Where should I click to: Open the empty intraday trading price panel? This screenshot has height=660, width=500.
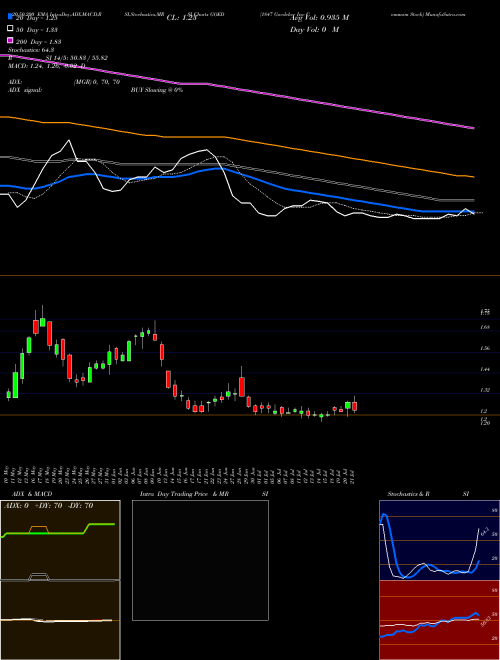point(200,560)
